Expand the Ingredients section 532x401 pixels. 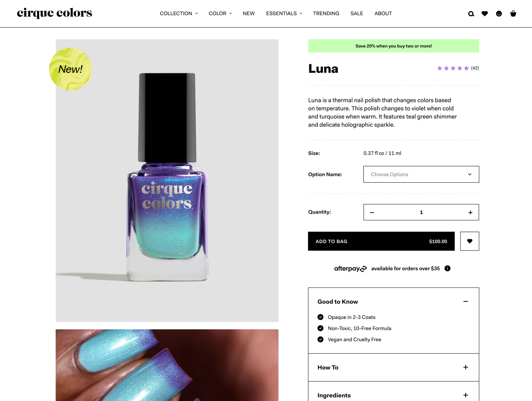[x=394, y=395]
